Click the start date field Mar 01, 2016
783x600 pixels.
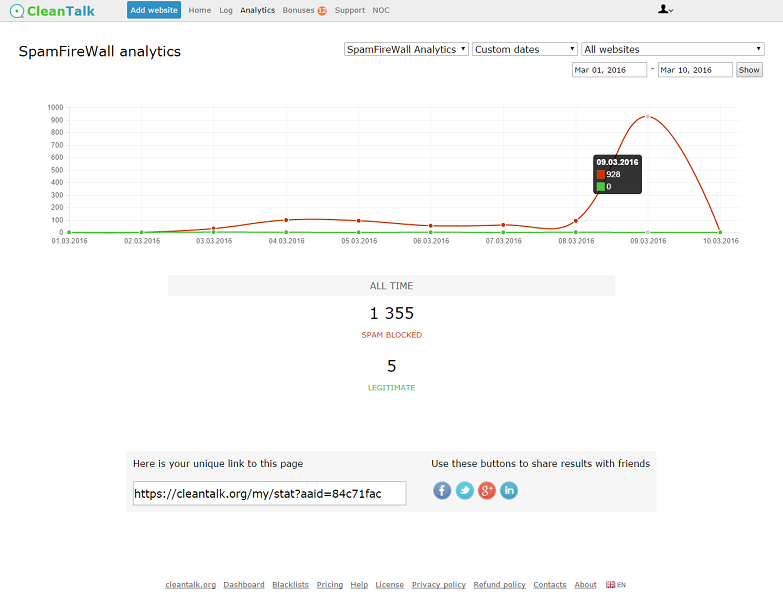609,70
